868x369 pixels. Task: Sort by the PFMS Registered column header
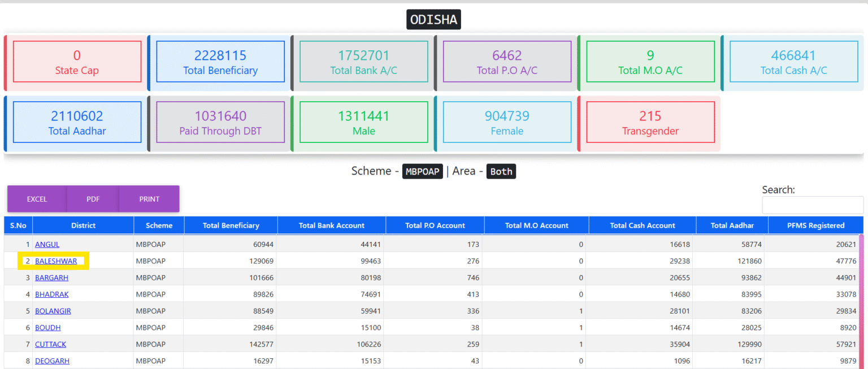pyautogui.click(x=815, y=225)
